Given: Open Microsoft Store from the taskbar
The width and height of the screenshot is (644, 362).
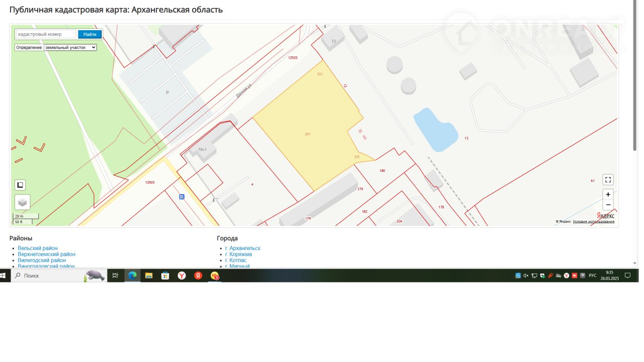Looking at the screenshot, I should click(x=165, y=276).
